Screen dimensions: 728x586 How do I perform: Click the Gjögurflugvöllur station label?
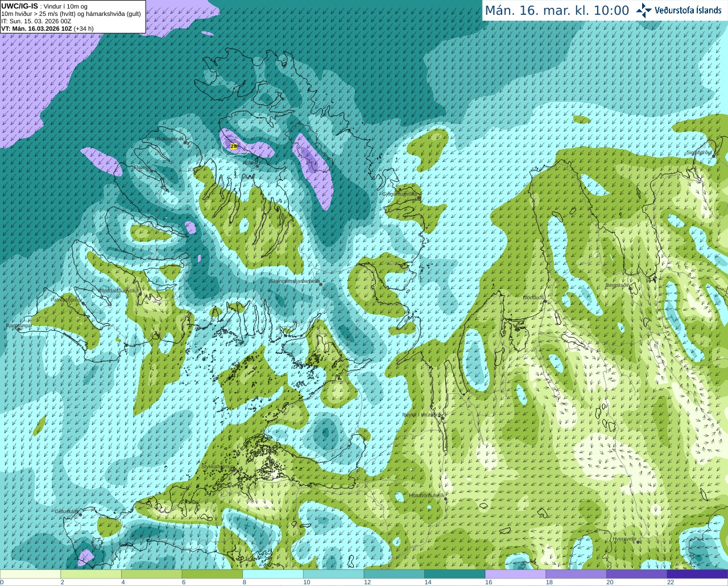[x=400, y=194]
